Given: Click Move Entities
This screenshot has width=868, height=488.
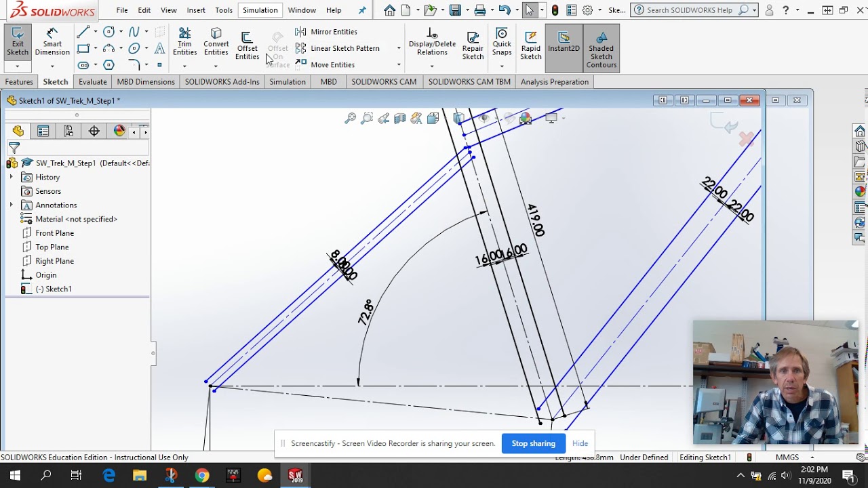Looking at the screenshot, I should coord(325,65).
